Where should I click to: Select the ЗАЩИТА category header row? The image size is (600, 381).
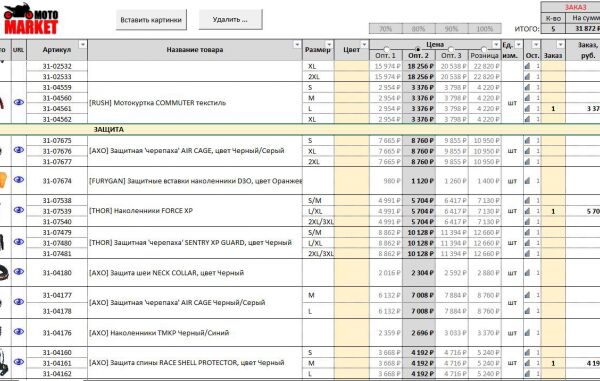300,129
